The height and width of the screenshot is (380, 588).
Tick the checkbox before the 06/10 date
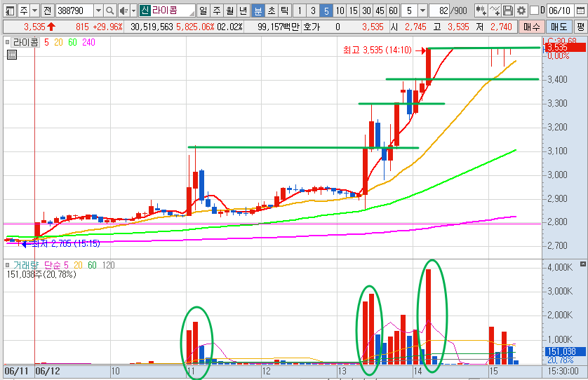[534, 11]
